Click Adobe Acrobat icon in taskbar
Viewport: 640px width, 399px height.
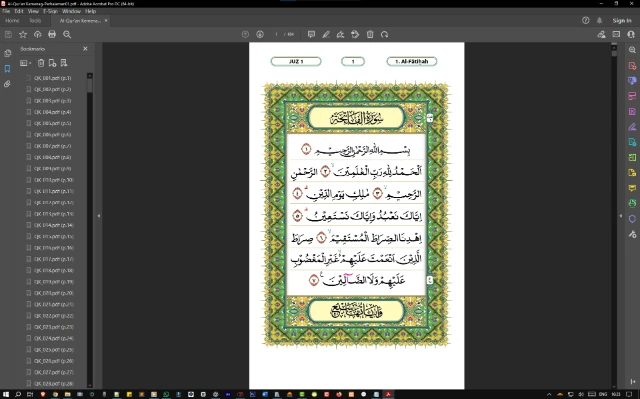[388, 395]
